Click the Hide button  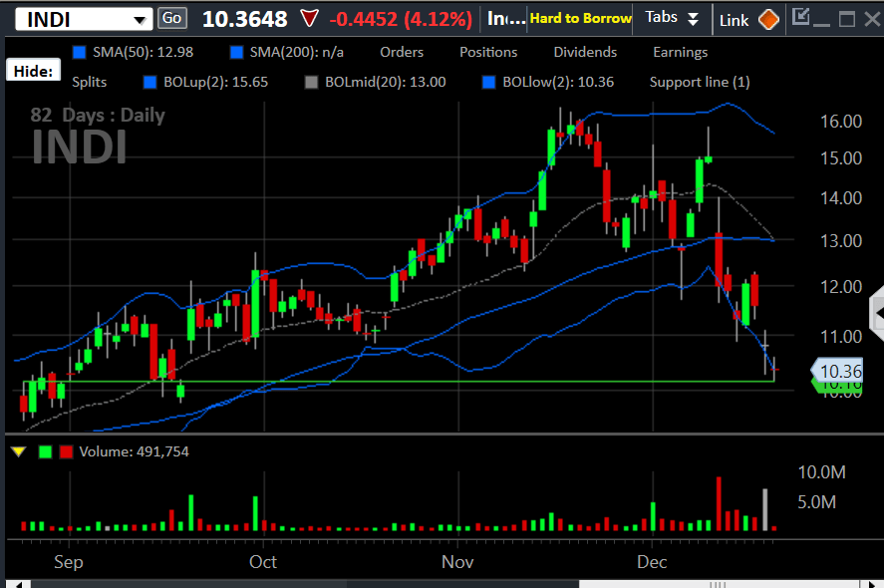click(x=33, y=70)
